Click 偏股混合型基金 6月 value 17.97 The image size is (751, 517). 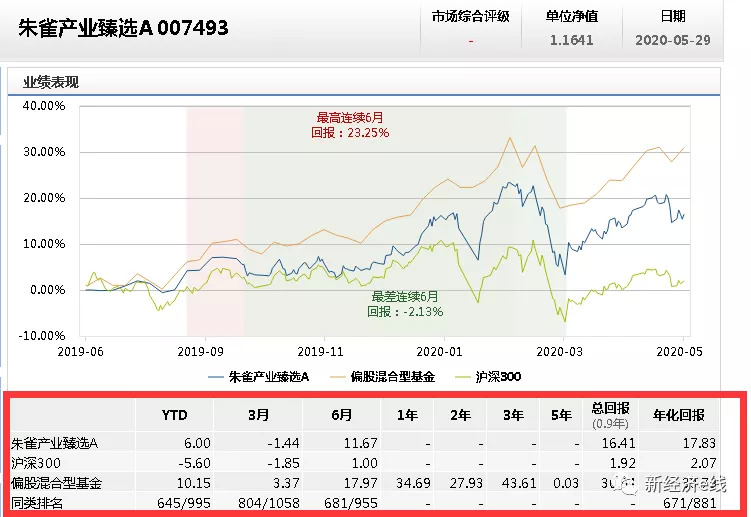361,483
